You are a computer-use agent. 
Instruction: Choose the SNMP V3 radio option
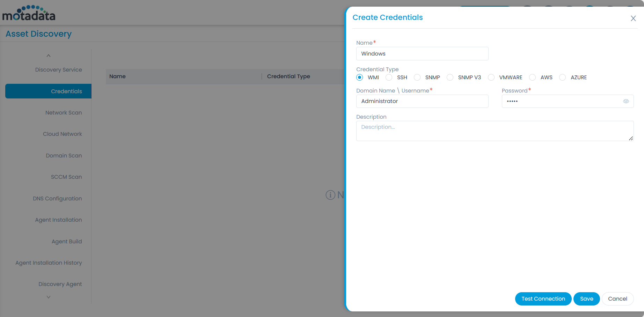[450, 78]
